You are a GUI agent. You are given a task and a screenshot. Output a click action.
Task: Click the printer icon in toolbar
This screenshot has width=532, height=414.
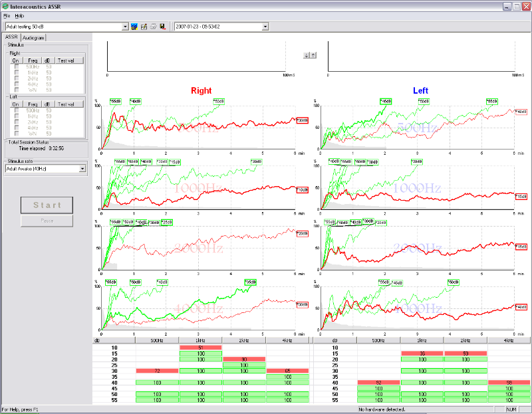click(154, 27)
